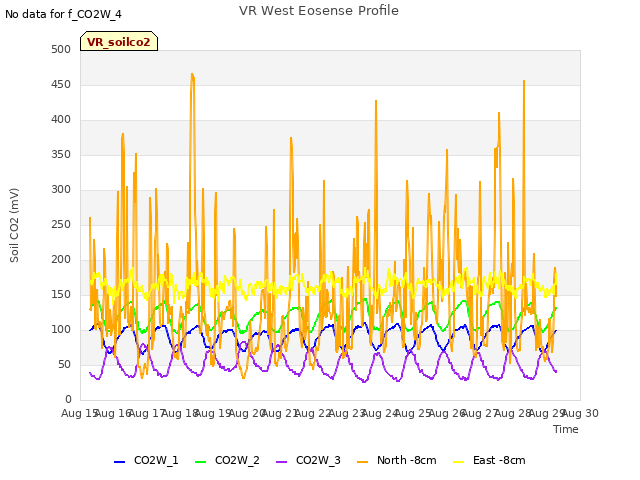The height and width of the screenshot is (480, 640).
Task: Click the blue CO2W_1 legend color marker
Action: pyautogui.click(x=119, y=462)
